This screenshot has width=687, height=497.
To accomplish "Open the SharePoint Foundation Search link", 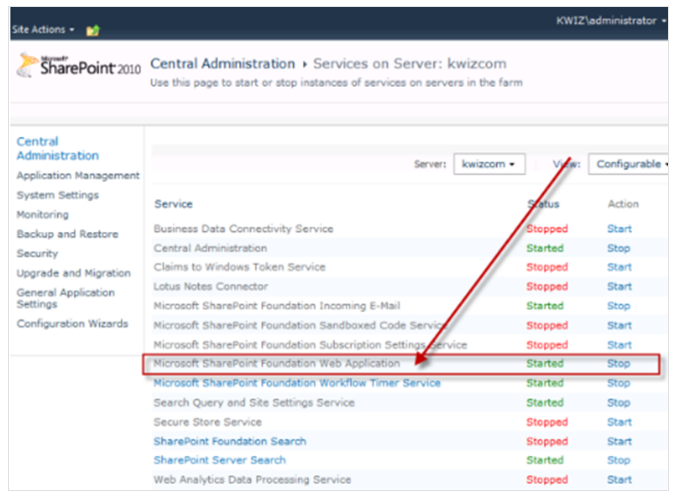I will 230,441.
